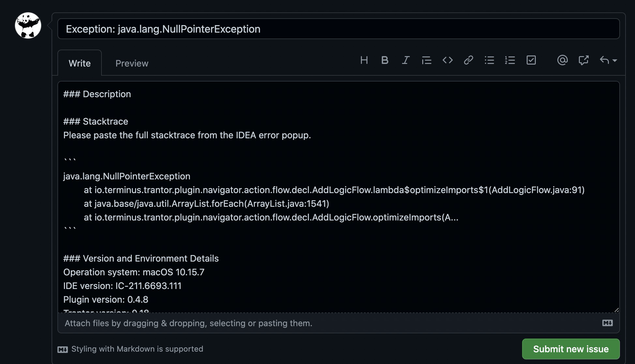This screenshot has height=364, width=635.
Task: Add a link
Action: (469, 60)
